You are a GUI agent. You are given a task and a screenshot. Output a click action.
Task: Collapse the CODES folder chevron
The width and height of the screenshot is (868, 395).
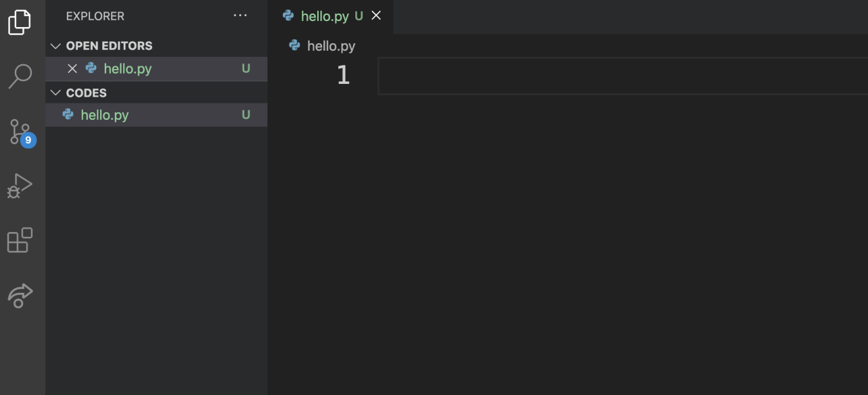coord(55,93)
